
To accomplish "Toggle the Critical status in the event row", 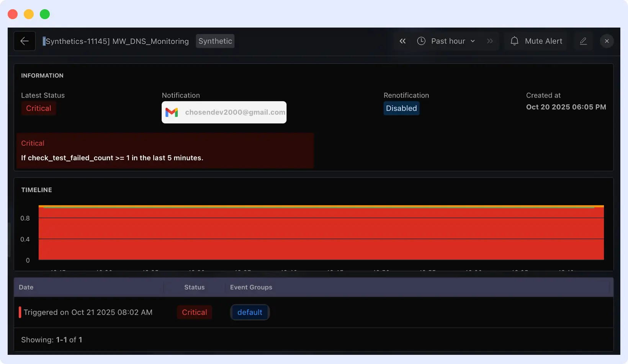I will pyautogui.click(x=194, y=312).
